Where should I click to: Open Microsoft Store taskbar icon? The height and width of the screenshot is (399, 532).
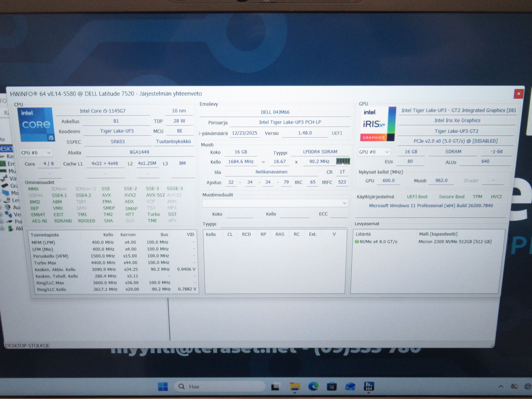point(331,387)
